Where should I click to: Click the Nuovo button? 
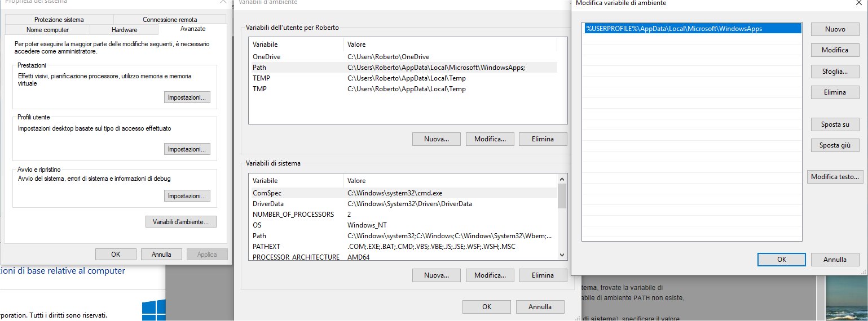(835, 29)
